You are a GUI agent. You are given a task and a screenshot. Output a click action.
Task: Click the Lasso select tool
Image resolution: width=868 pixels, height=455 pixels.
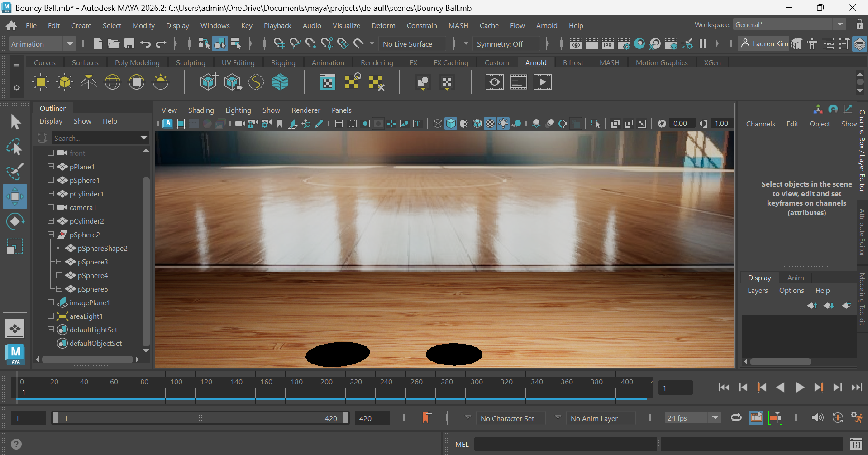pos(14,147)
